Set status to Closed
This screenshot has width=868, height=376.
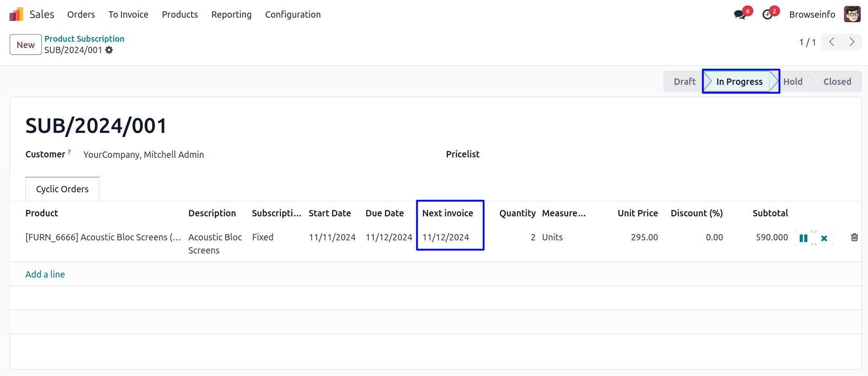[837, 82]
